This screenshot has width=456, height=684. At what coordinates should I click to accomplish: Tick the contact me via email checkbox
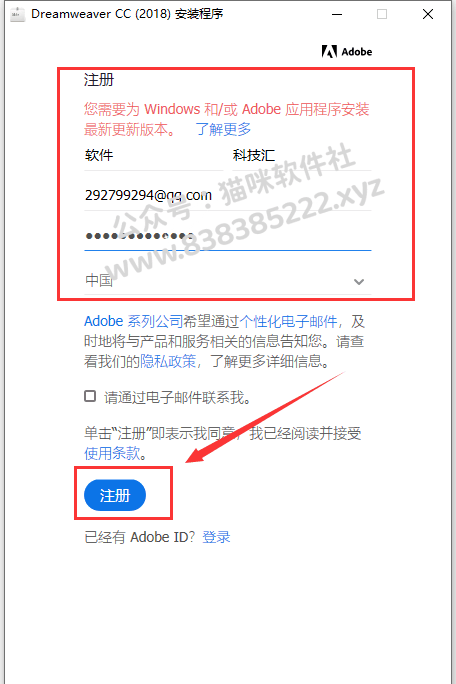coord(90,396)
